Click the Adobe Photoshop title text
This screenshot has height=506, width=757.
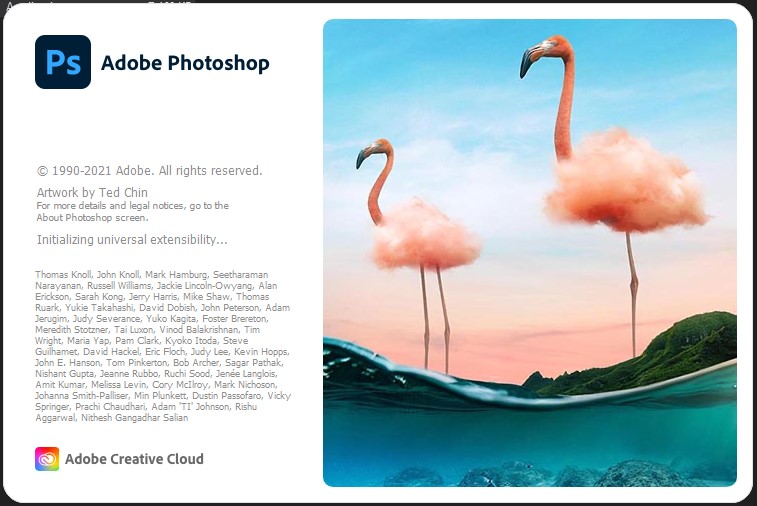pos(185,63)
